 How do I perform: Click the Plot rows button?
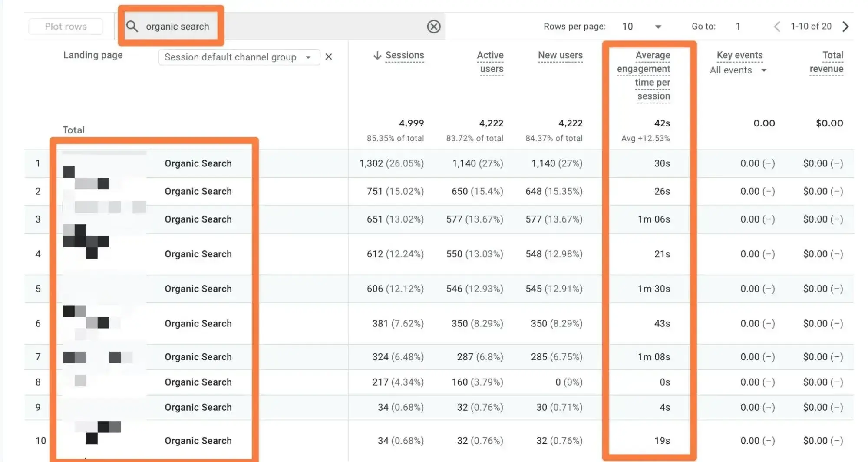[66, 26]
